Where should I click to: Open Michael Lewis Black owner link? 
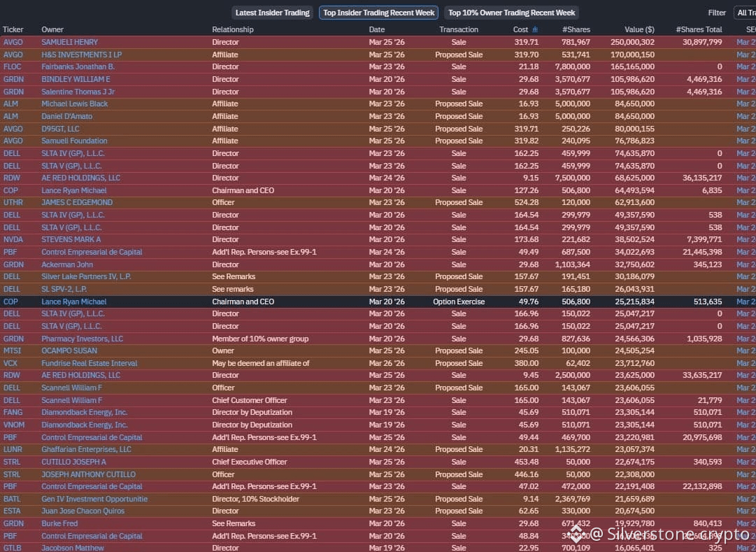tap(75, 104)
